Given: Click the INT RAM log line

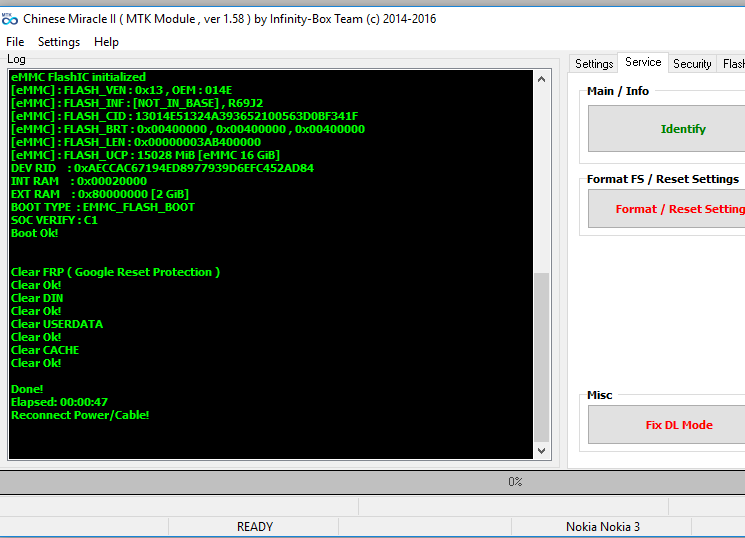Looking at the screenshot, I should pyautogui.click(x=79, y=181).
